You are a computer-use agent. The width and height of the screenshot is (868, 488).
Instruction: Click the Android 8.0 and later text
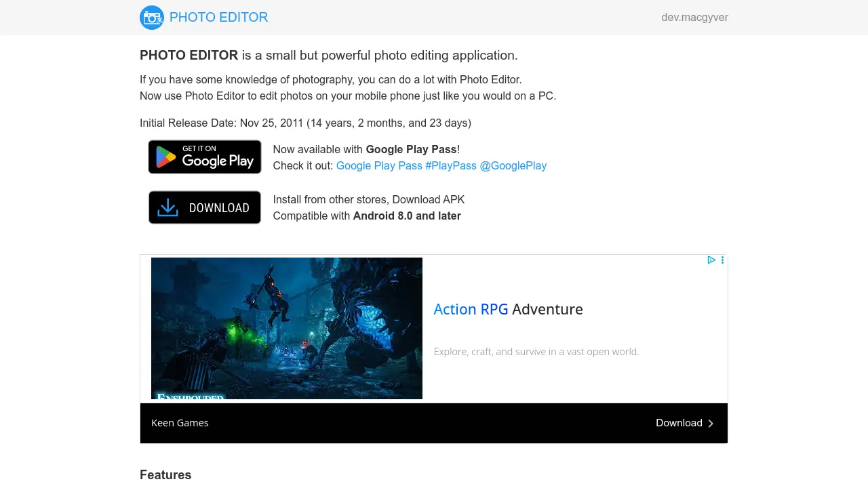pyautogui.click(x=407, y=216)
